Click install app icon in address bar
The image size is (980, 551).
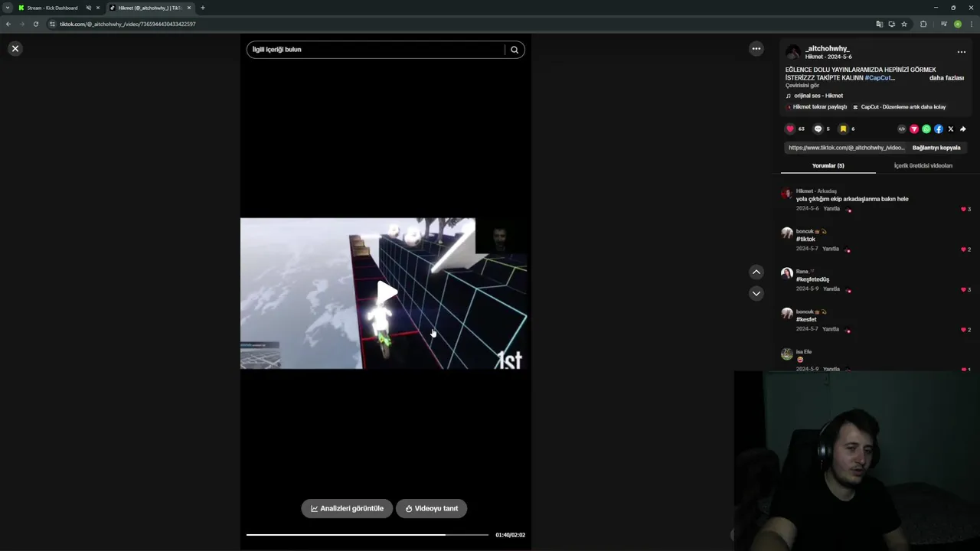tap(892, 24)
